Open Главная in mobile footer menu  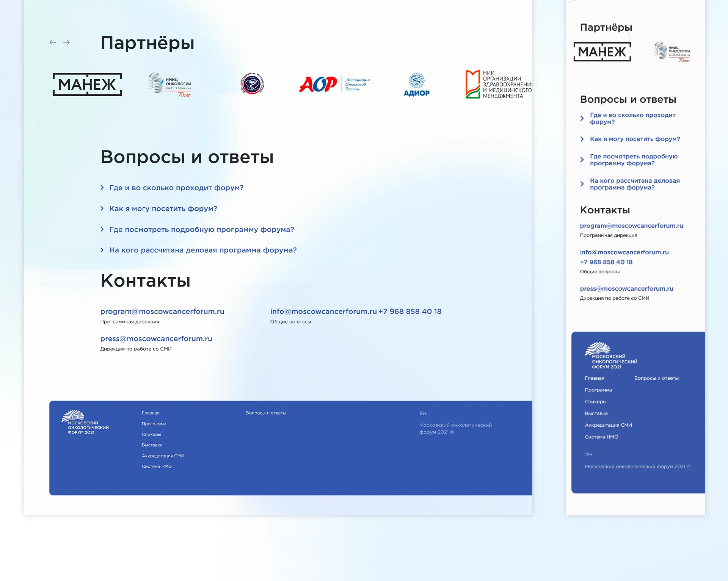595,378
